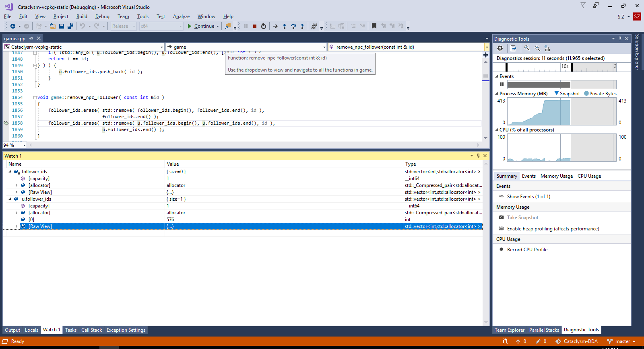The image size is (644, 349).
Task: Click the Step Over icon
Action: click(293, 26)
